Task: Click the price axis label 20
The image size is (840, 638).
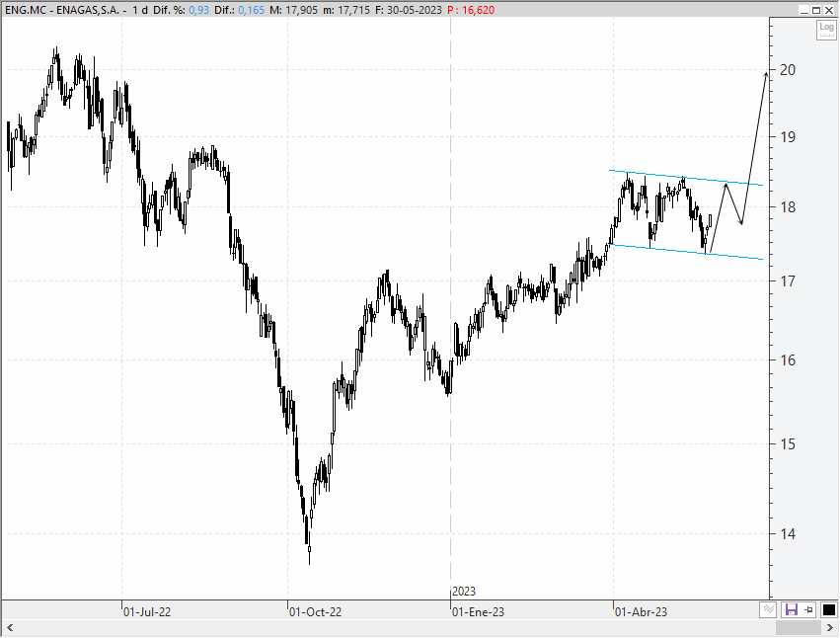Action: (x=788, y=70)
